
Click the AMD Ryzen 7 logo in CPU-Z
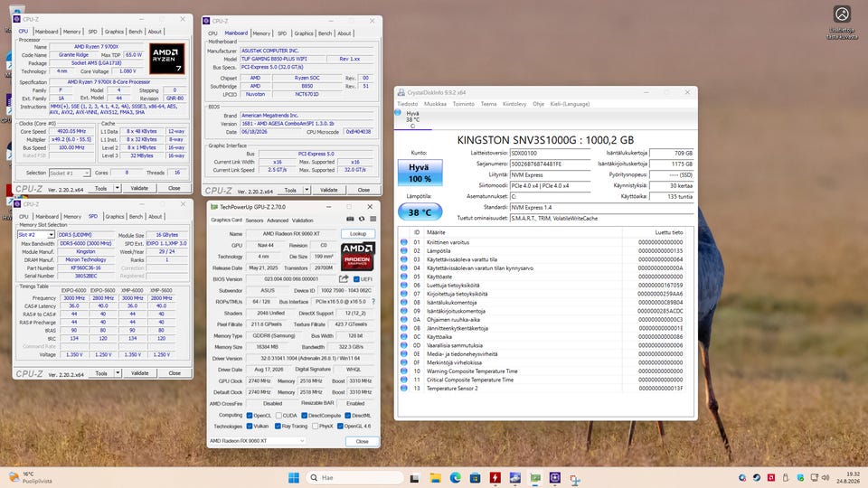166,60
